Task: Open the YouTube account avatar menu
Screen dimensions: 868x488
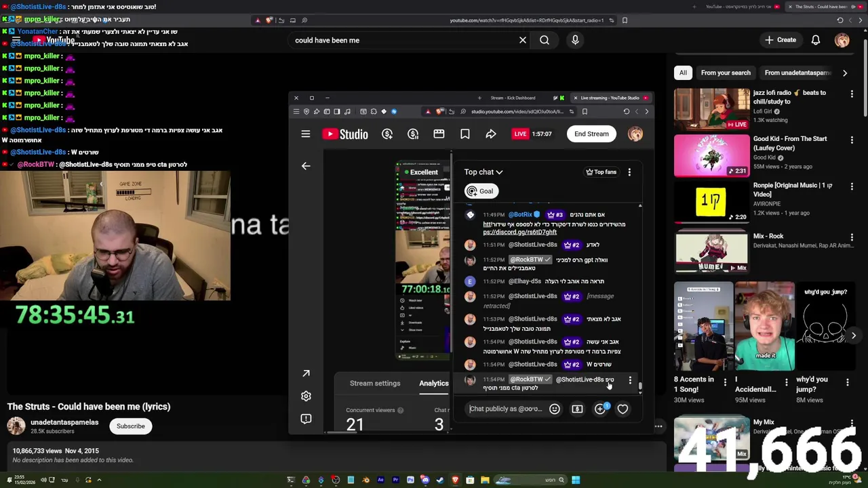Action: [842, 40]
